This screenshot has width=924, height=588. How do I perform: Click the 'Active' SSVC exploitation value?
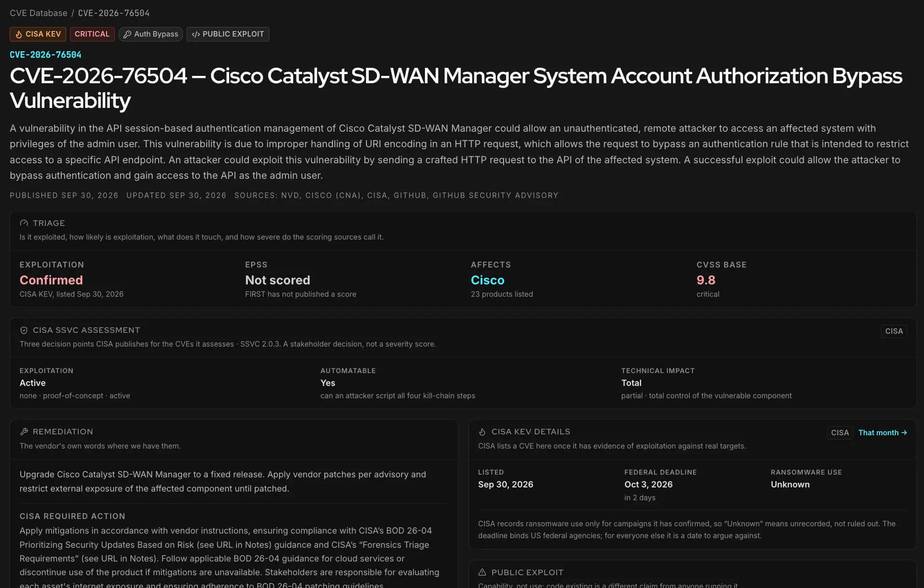32,383
